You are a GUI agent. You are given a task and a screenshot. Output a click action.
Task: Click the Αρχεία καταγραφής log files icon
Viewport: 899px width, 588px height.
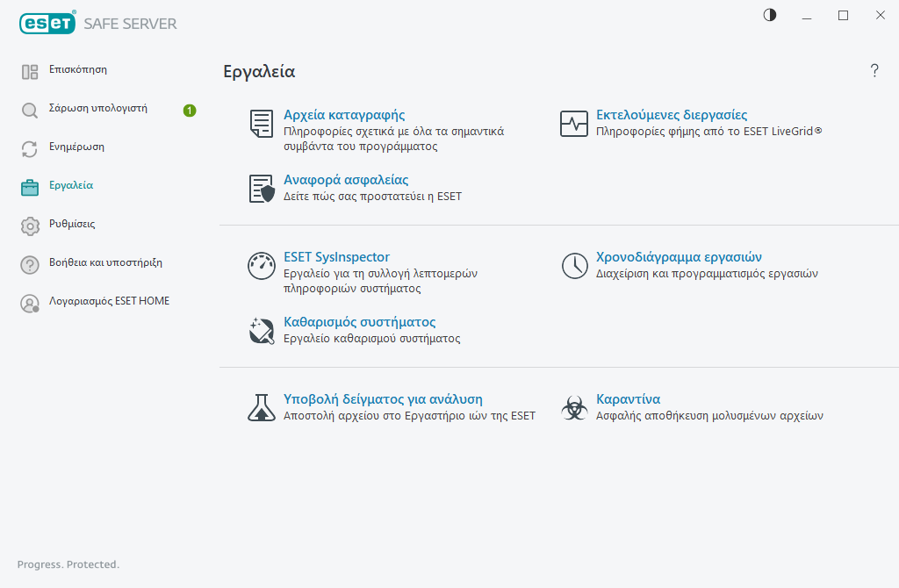262,124
